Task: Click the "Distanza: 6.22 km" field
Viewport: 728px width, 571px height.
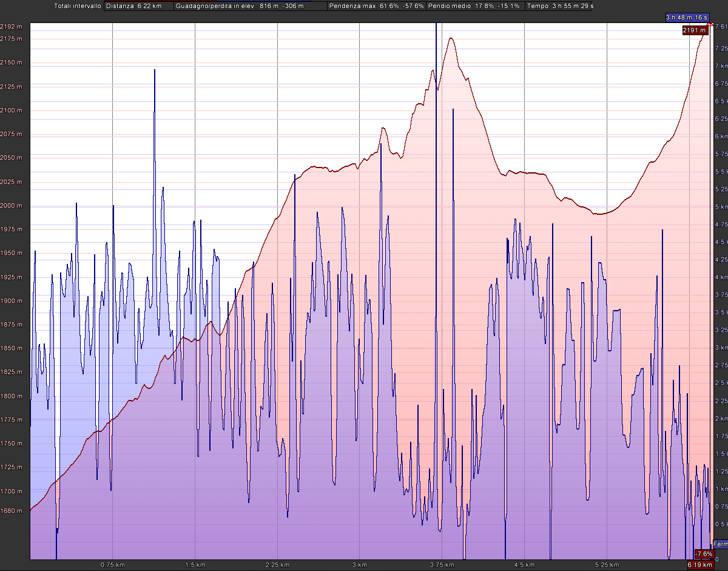Action: coord(138,6)
